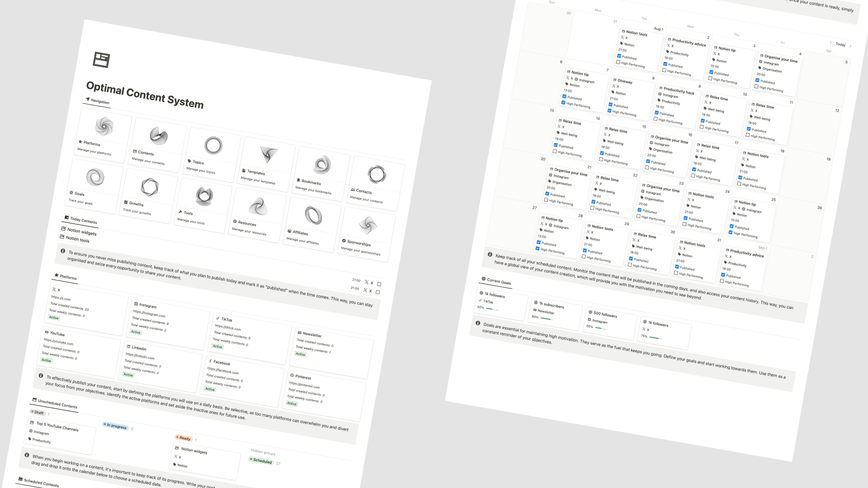Viewport: 868px width, 488px height.
Task: Click info icon in 'Keep track of all' callout
Action: (490, 254)
